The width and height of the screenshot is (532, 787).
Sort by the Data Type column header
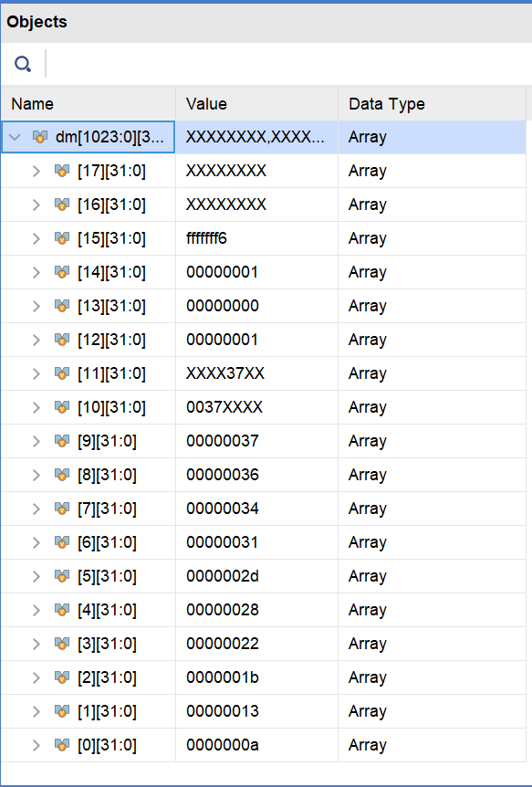click(433, 104)
